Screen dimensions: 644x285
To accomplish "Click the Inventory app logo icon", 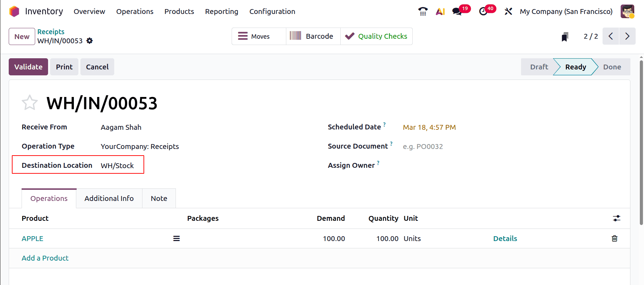I will click(14, 12).
